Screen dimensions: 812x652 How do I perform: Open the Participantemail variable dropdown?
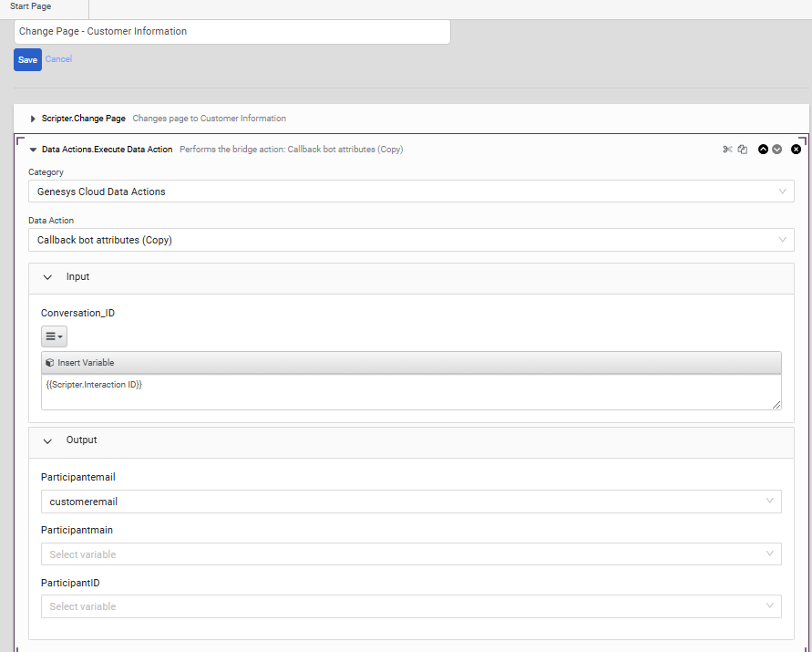tap(411, 502)
